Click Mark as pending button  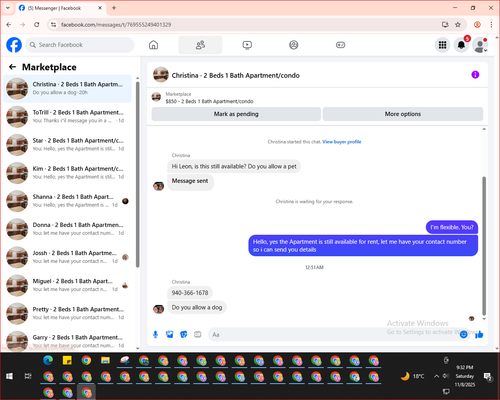[236, 114]
